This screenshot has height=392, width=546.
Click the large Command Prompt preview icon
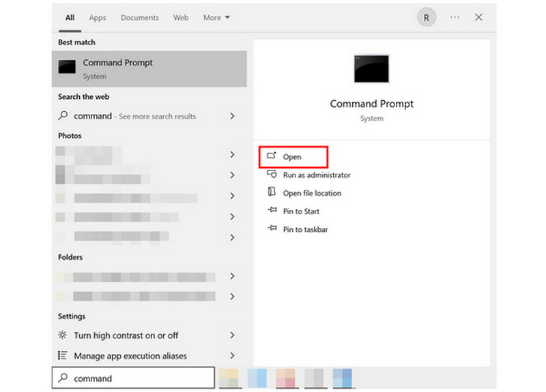click(371, 69)
